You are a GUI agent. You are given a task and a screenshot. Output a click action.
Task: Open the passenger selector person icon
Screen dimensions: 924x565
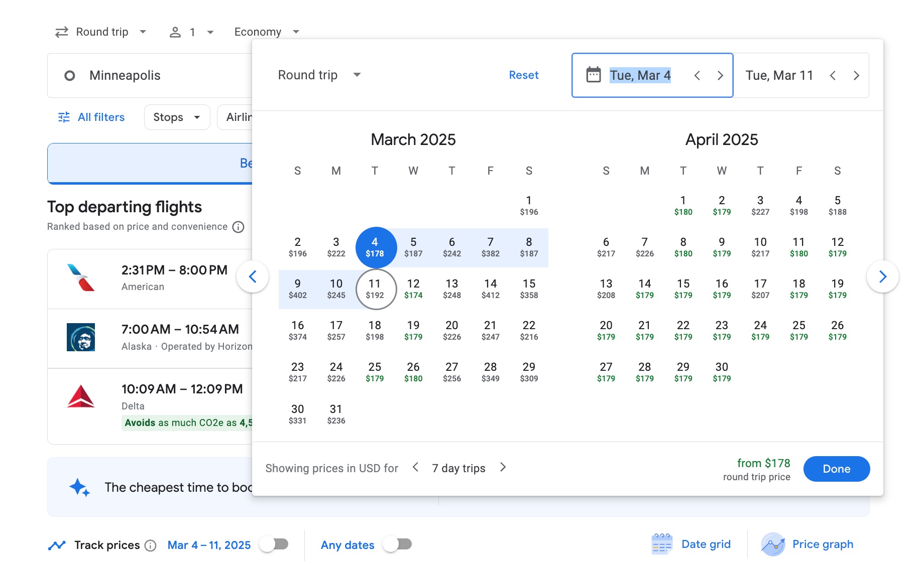coord(175,31)
